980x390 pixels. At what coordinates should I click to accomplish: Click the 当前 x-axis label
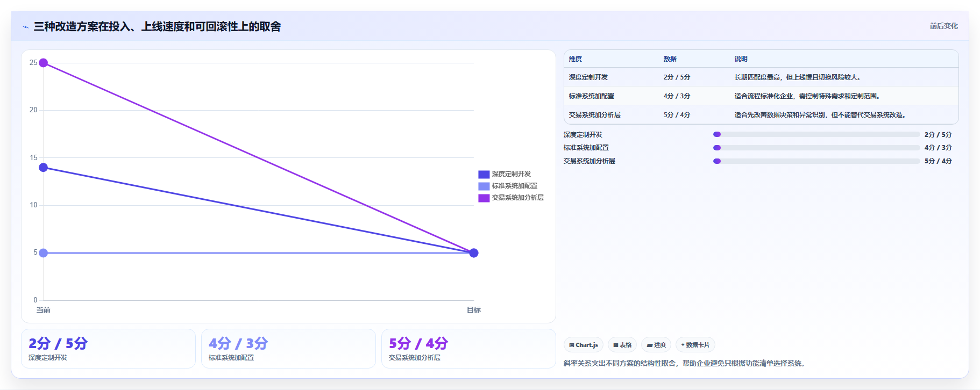click(43, 310)
